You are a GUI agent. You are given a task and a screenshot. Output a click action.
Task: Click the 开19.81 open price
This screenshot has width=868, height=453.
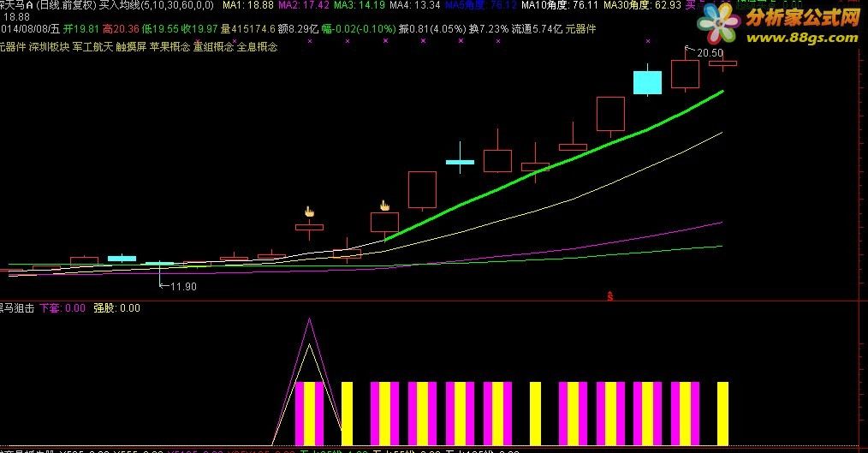(x=80, y=29)
